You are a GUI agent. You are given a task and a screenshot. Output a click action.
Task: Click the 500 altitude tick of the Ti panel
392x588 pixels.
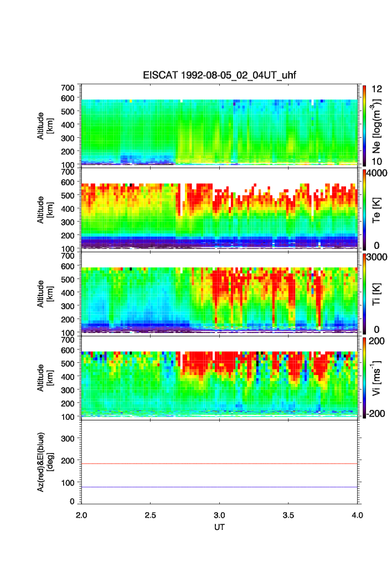click(x=68, y=279)
